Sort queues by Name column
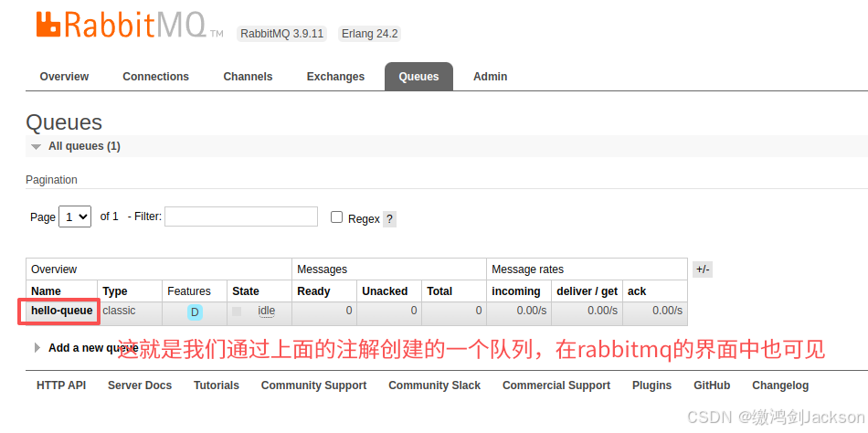 (46, 291)
